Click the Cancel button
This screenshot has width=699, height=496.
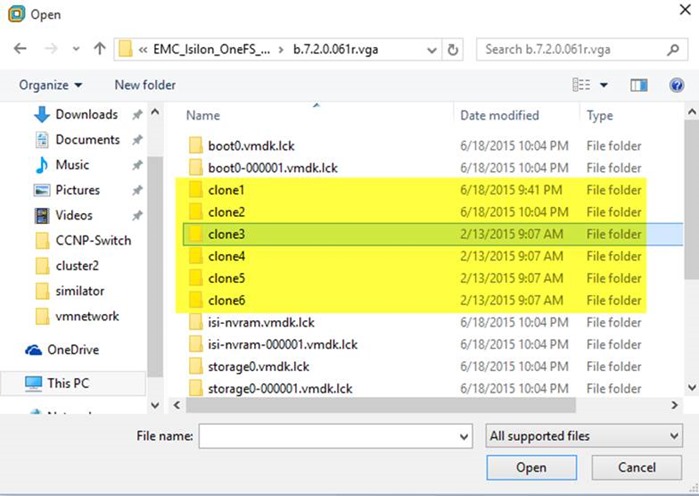point(637,467)
